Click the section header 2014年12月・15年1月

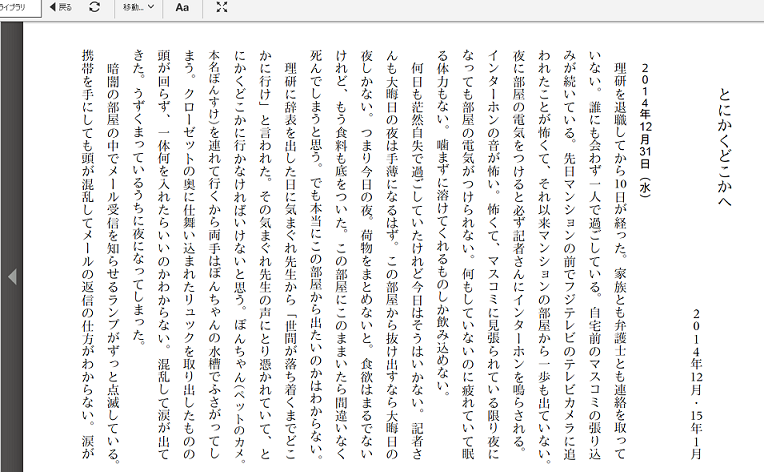pos(696,384)
